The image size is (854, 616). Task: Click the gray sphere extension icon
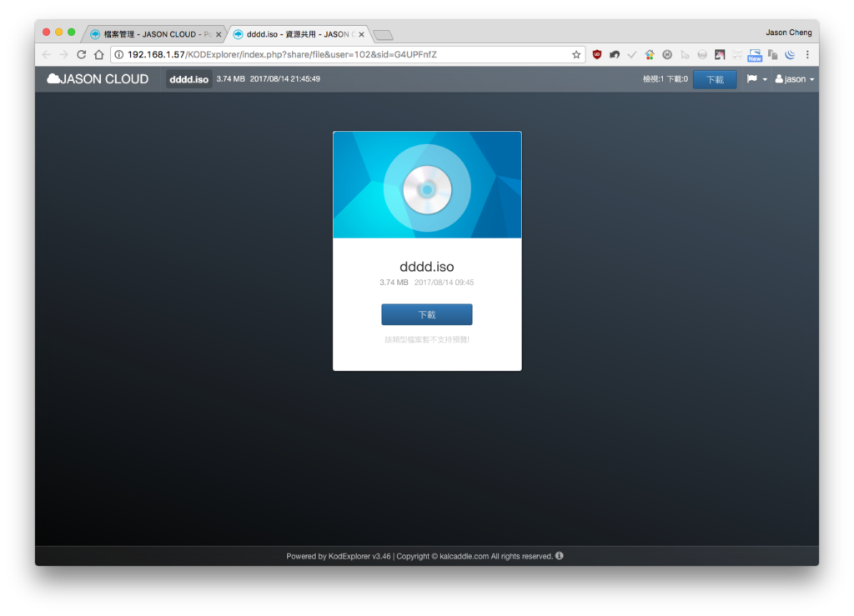coord(702,54)
